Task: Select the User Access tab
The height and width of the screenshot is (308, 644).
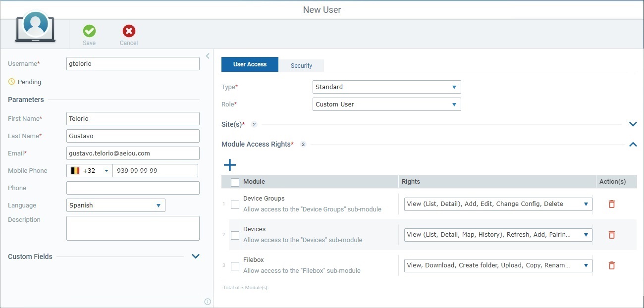Action: tap(250, 64)
